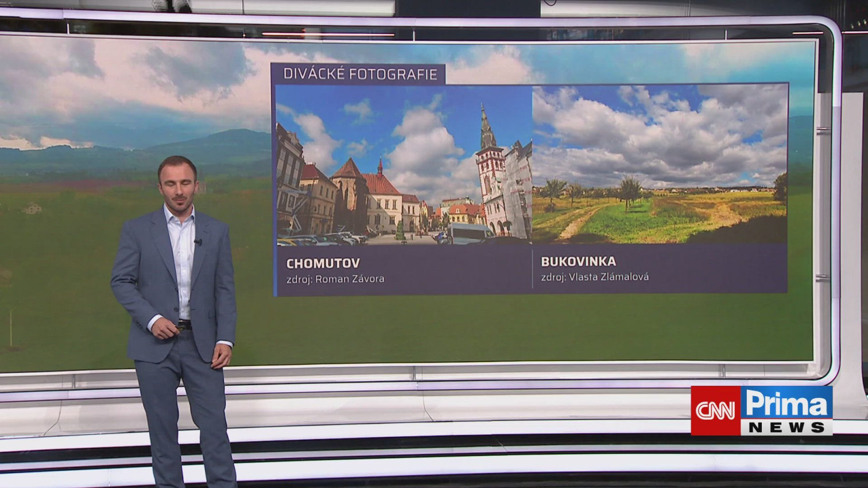868x488 pixels.
Task: Click the BUKOVINKA caption title
Action: pos(578,262)
